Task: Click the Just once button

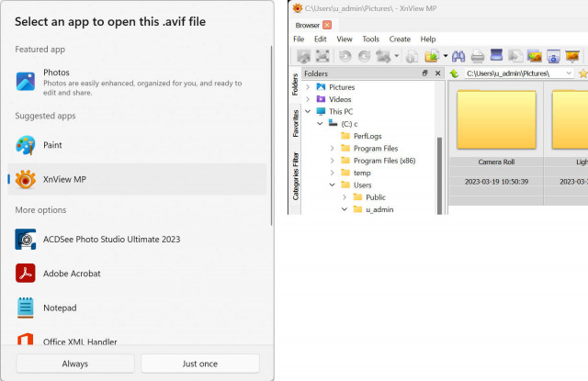Action: (200, 364)
